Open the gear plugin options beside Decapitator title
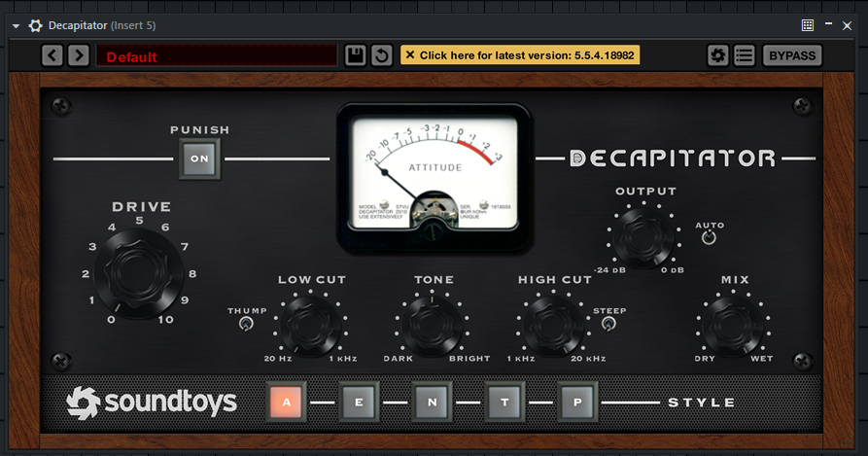This screenshot has height=456, width=868. 35,26
